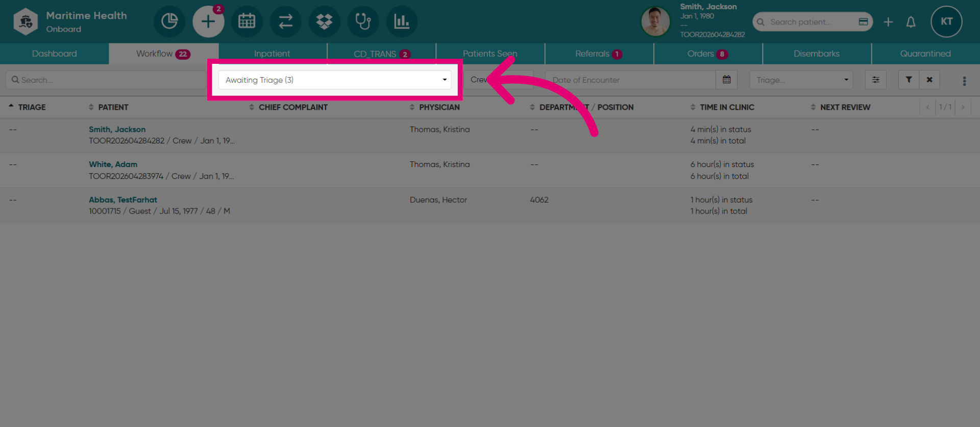
Task: Click '10001715 / Guest' details text
Action: [x=119, y=211]
